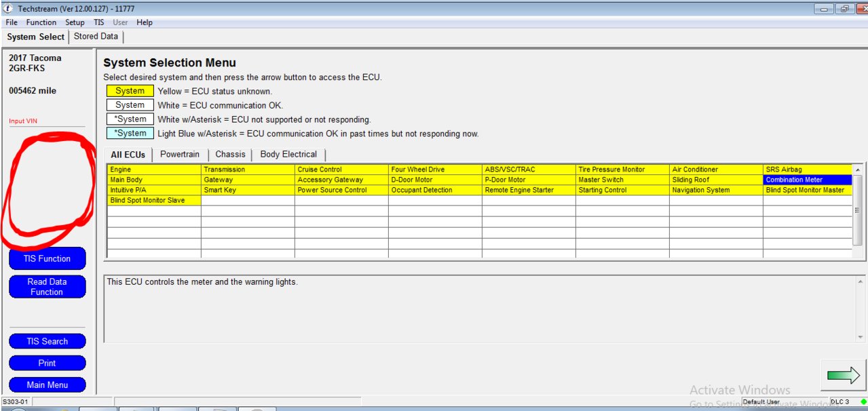Viewport: 868px width, 411px height.
Task: Select Power Source Control
Action: point(342,190)
